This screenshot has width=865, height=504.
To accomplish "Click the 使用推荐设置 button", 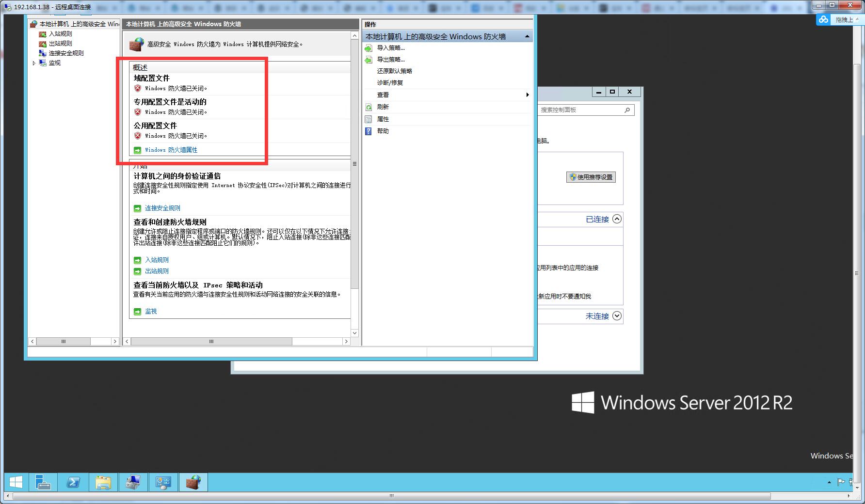I will click(591, 177).
